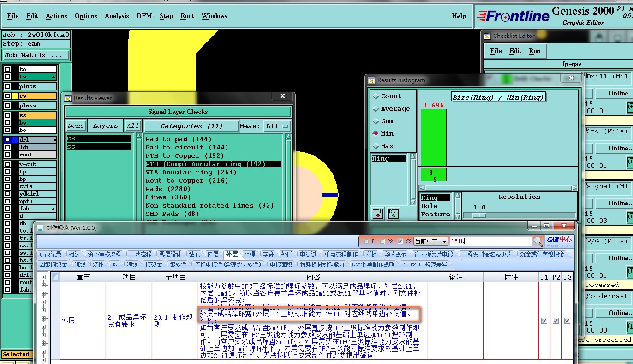
Task: Expand the first tree node in 制作规范 table
Action: tap(44, 277)
